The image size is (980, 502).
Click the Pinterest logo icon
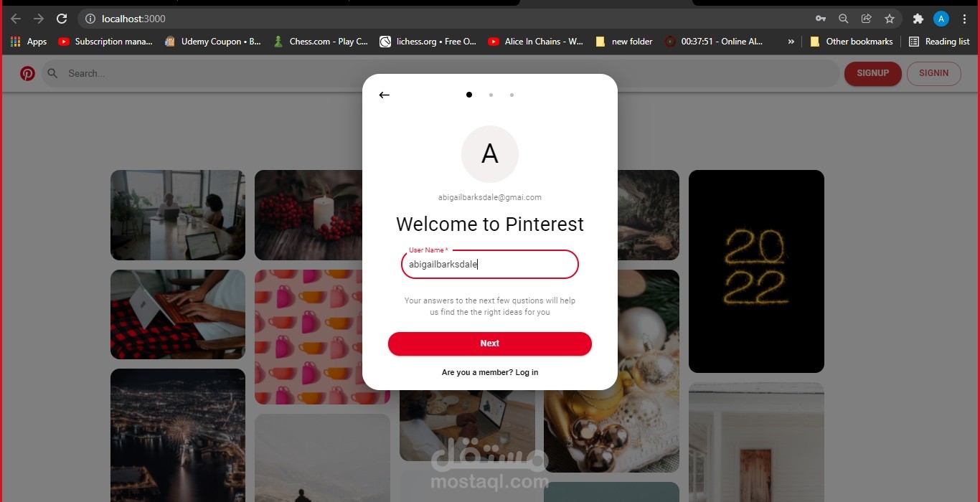(27, 73)
